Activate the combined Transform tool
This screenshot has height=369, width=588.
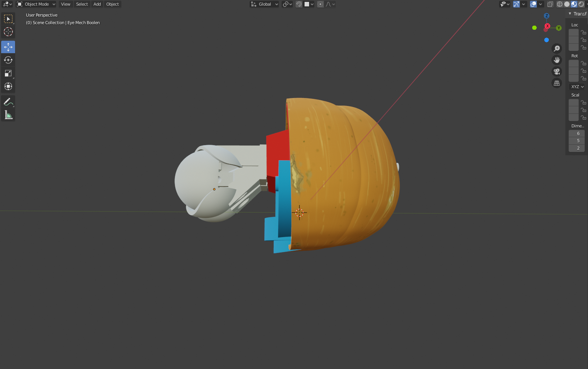pyautogui.click(x=8, y=86)
